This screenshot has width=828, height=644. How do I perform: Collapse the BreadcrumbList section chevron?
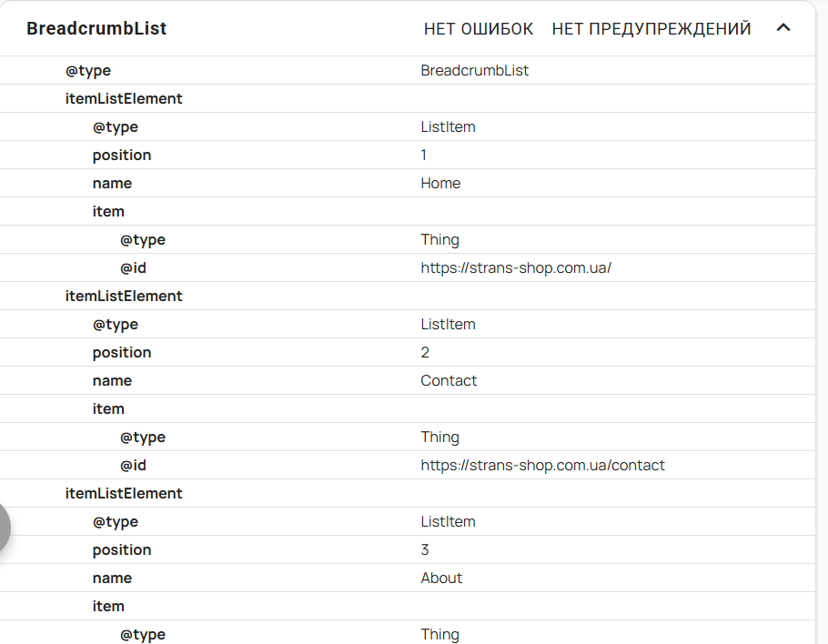pos(783,27)
